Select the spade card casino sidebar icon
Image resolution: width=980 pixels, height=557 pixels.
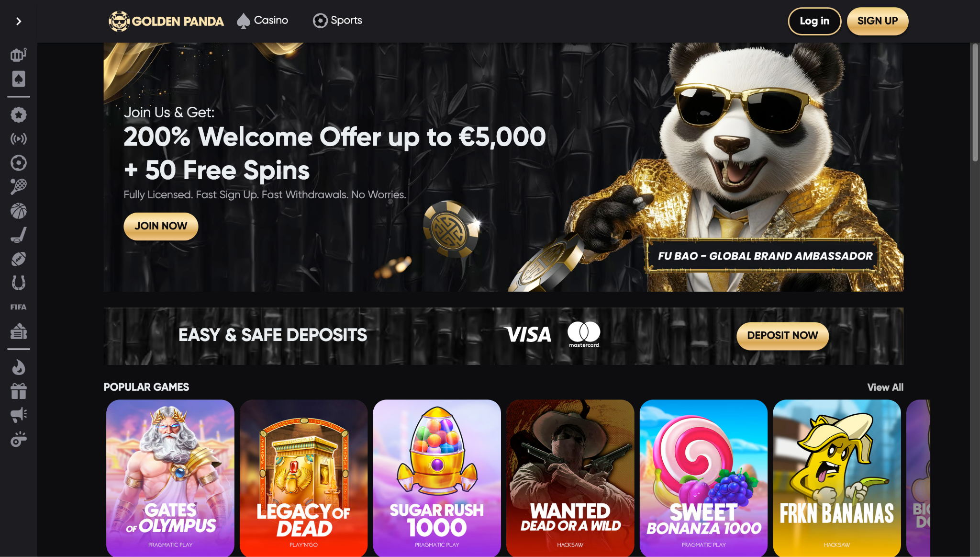point(19,79)
